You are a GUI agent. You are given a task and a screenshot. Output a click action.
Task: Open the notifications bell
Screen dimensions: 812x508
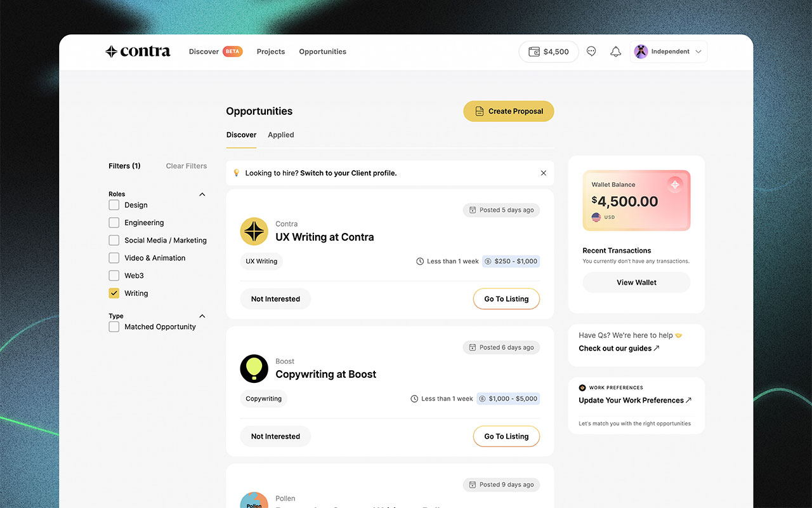615,51
